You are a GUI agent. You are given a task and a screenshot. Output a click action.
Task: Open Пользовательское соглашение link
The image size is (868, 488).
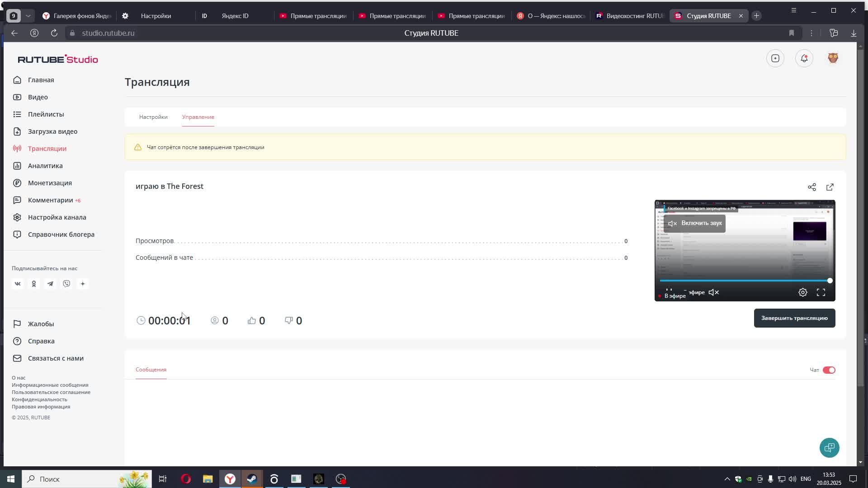pos(51,392)
